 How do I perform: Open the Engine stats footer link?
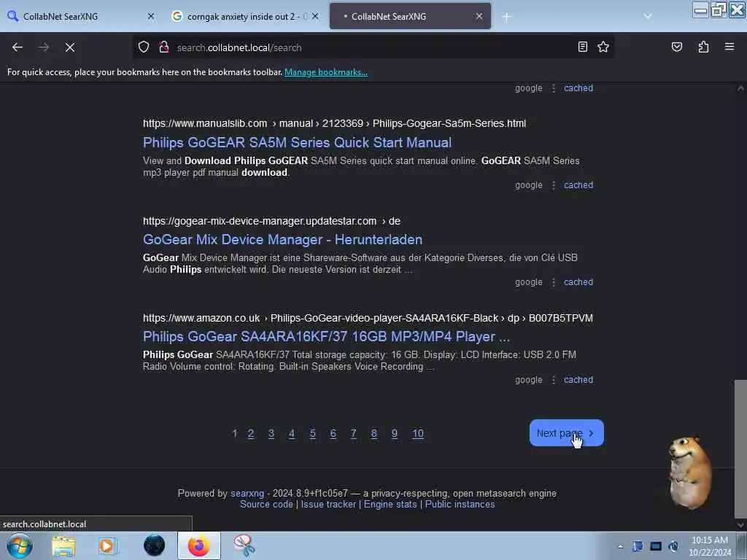(x=390, y=505)
